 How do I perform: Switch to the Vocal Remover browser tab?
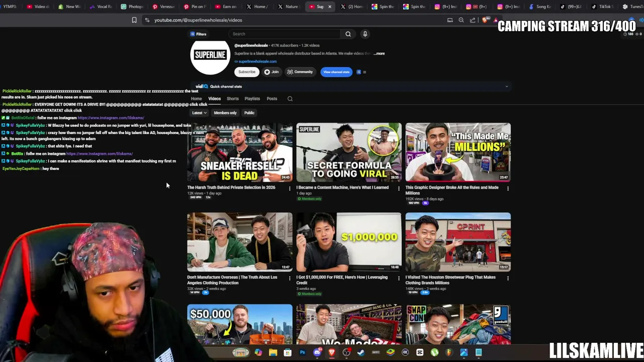(101, 7)
